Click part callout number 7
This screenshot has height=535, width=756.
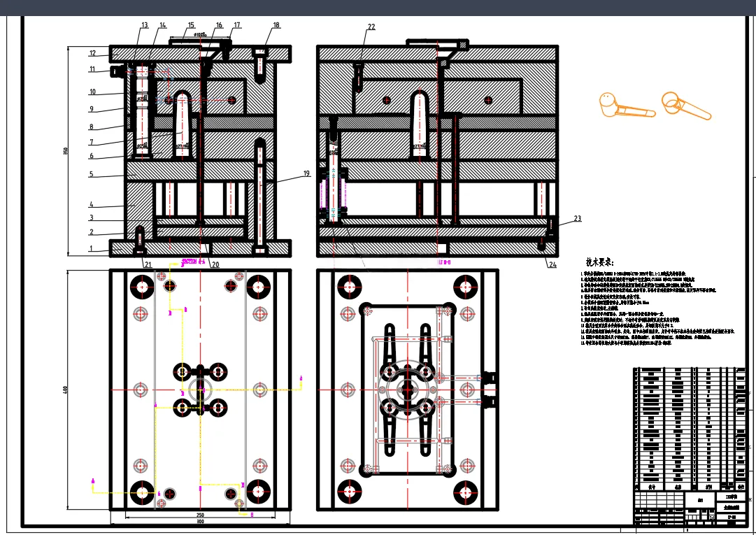pos(91,142)
